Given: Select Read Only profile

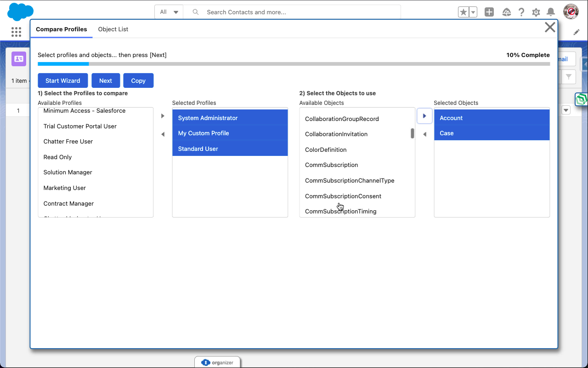Looking at the screenshot, I should [96, 157].
